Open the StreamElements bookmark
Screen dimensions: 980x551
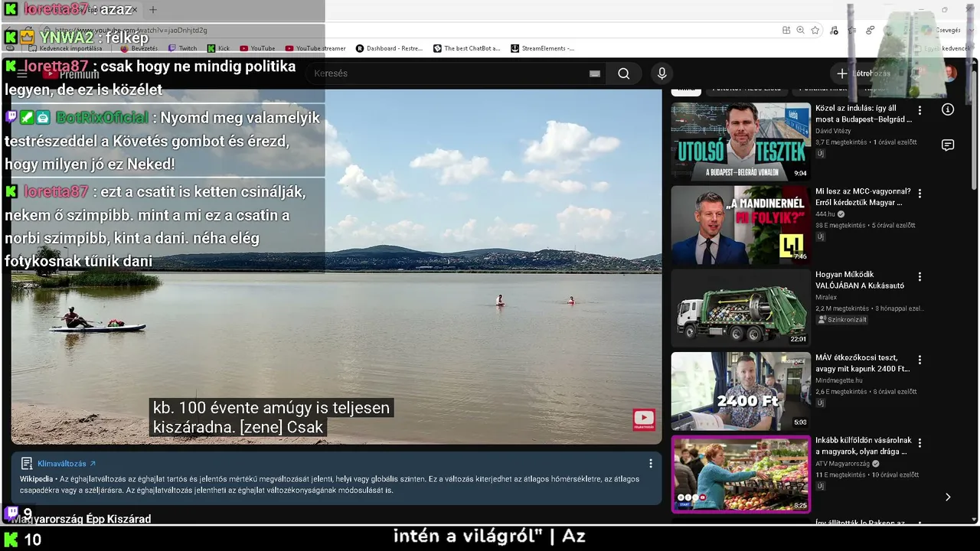(x=543, y=48)
